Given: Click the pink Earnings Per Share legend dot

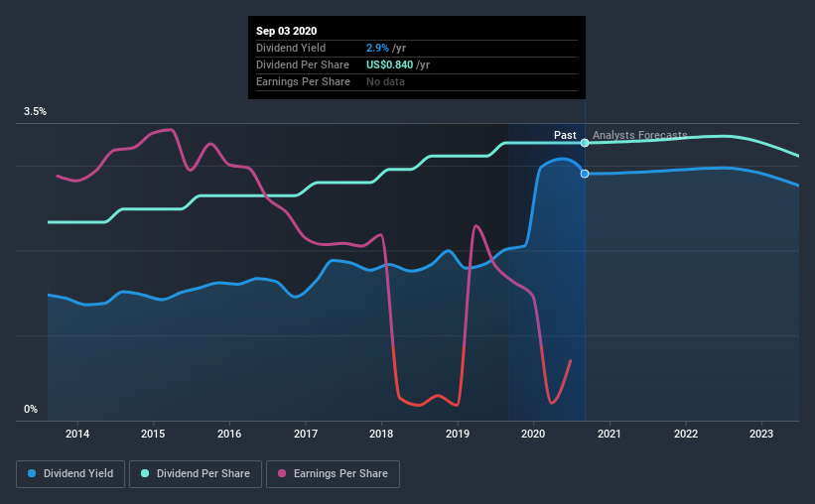Looking at the screenshot, I should (x=282, y=473).
